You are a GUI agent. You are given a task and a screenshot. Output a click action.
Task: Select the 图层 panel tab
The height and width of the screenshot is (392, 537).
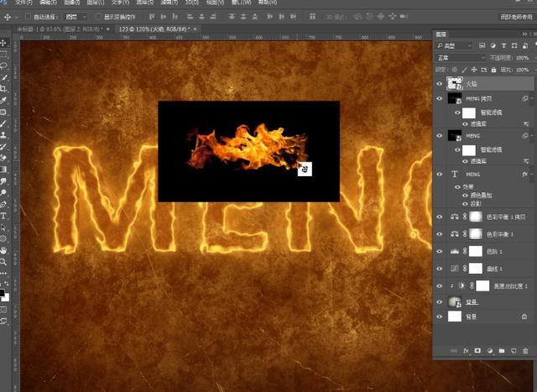(441, 34)
